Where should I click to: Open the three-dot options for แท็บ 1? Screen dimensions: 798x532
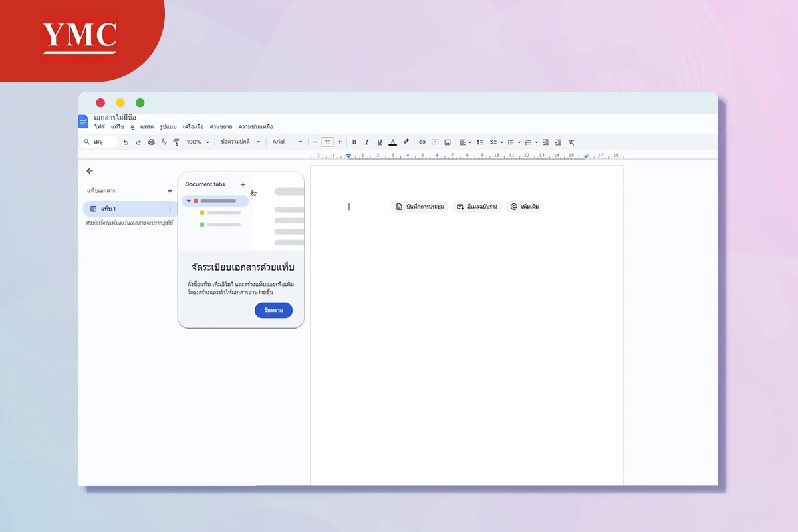tap(169, 209)
